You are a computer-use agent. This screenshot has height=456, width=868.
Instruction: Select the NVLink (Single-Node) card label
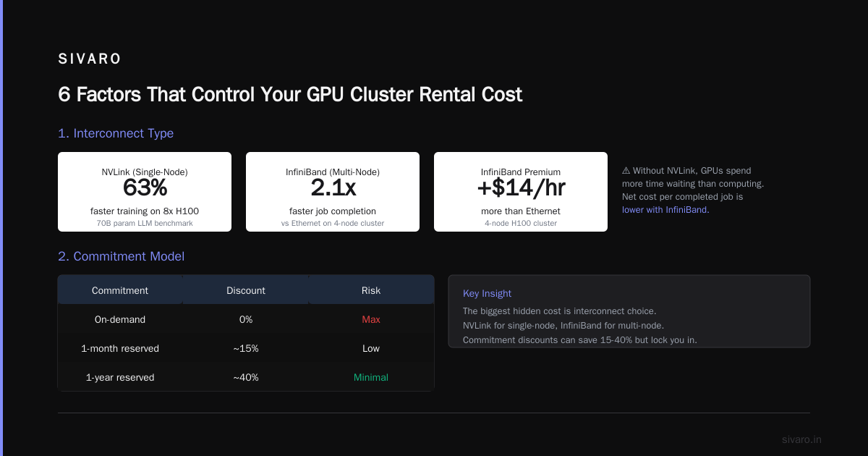click(x=145, y=172)
